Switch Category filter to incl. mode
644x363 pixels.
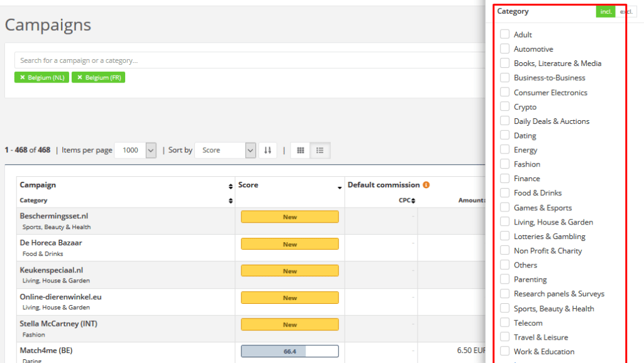[x=606, y=11]
